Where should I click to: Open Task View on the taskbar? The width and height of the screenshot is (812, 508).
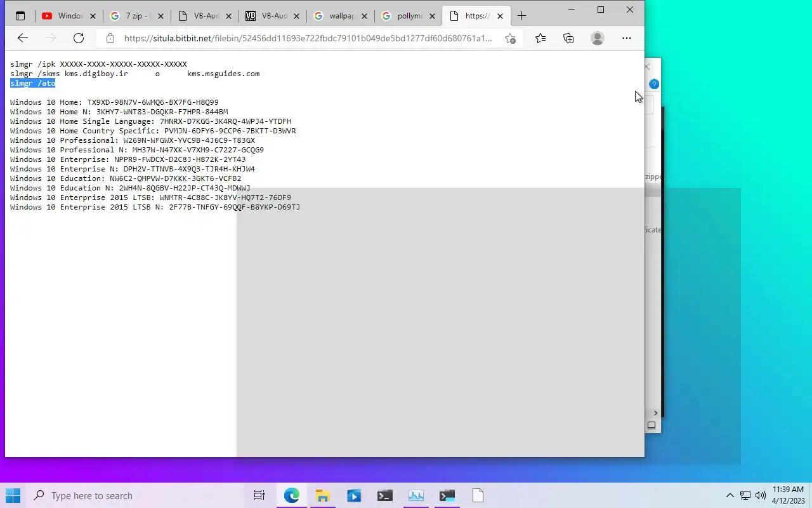pyautogui.click(x=259, y=495)
